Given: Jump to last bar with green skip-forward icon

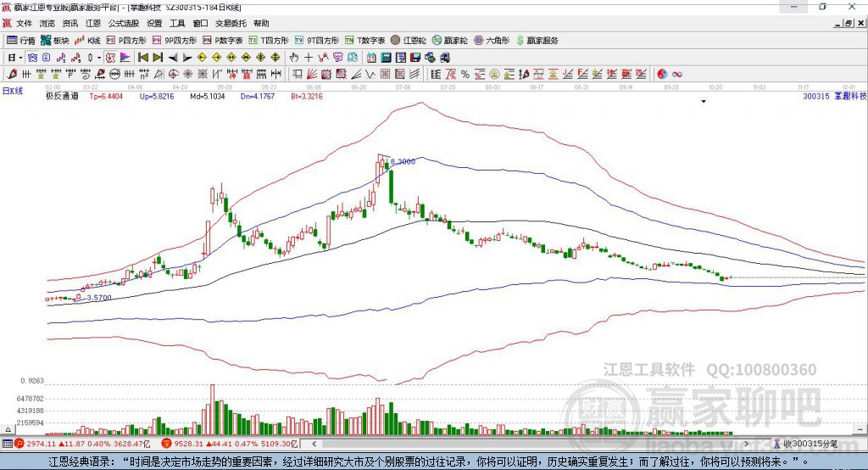Looking at the screenshot, I should pos(158,58).
